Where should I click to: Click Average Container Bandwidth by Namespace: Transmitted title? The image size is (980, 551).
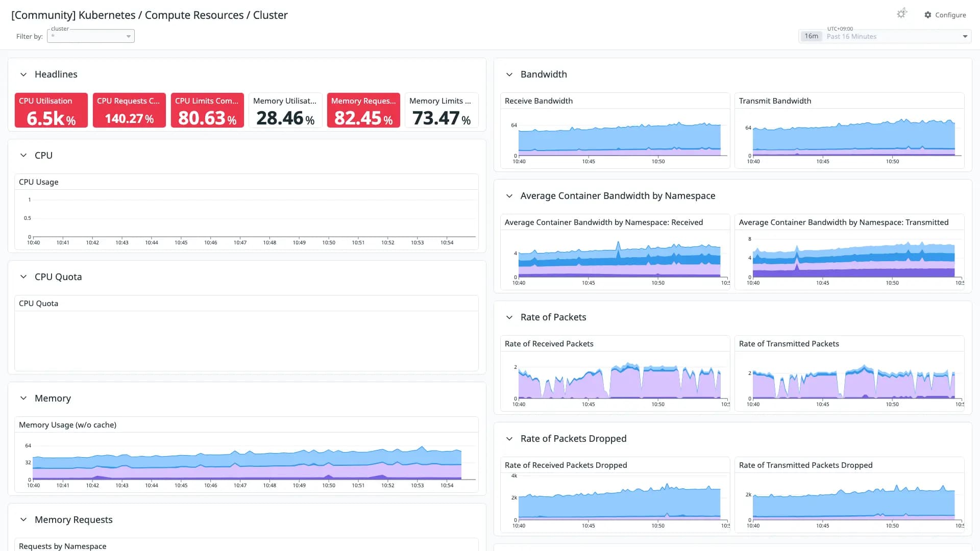coord(844,222)
